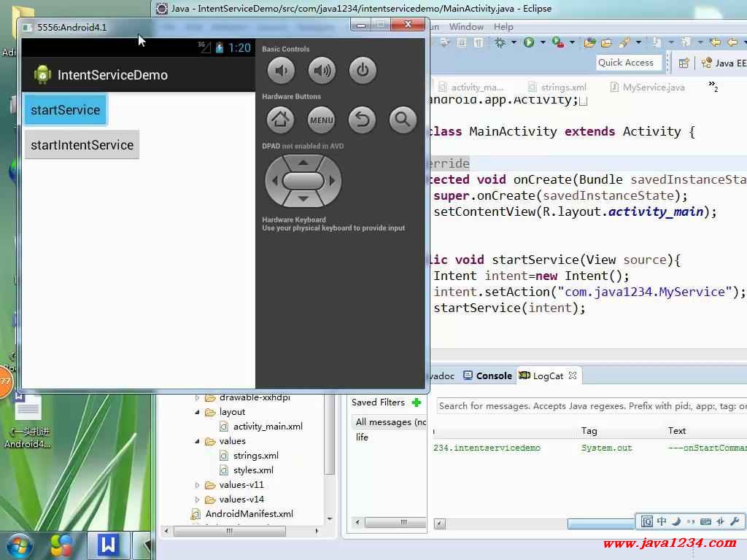Image resolution: width=747 pixels, height=560 pixels.
Task: Select the life saved filter
Action: pyautogui.click(x=362, y=437)
